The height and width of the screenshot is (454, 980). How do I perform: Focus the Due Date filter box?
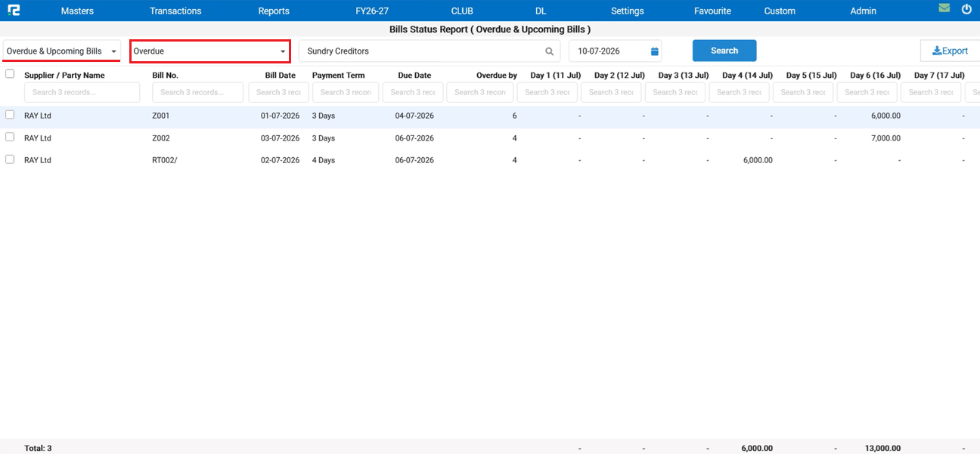(x=413, y=92)
